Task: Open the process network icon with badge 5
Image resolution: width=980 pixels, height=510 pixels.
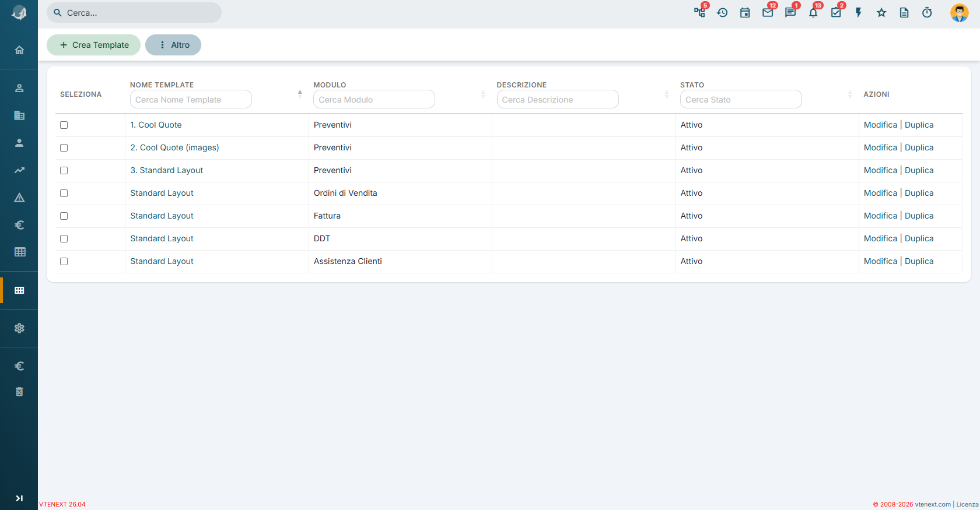Action: coord(699,12)
